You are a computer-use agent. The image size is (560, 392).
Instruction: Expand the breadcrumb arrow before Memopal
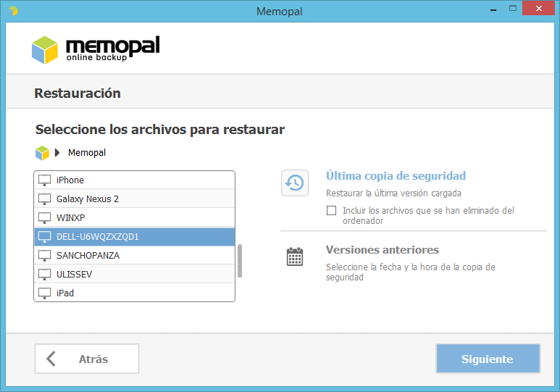[x=57, y=153]
